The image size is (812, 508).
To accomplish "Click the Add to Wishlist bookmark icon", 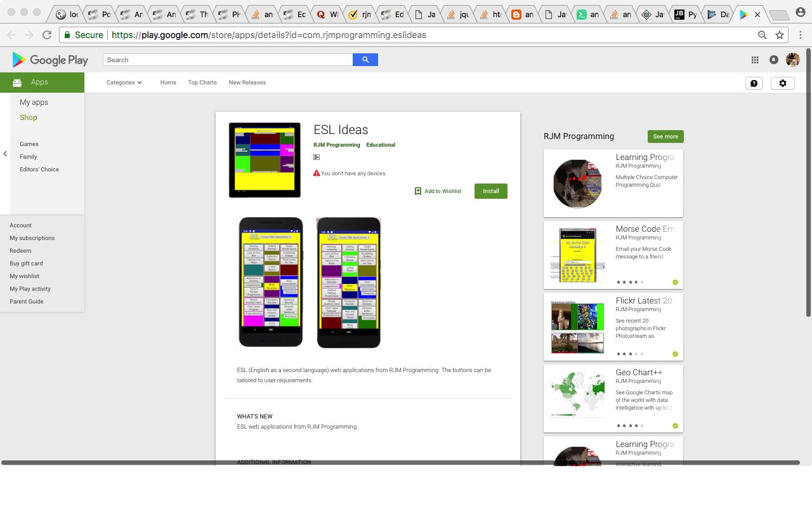I will pos(418,191).
